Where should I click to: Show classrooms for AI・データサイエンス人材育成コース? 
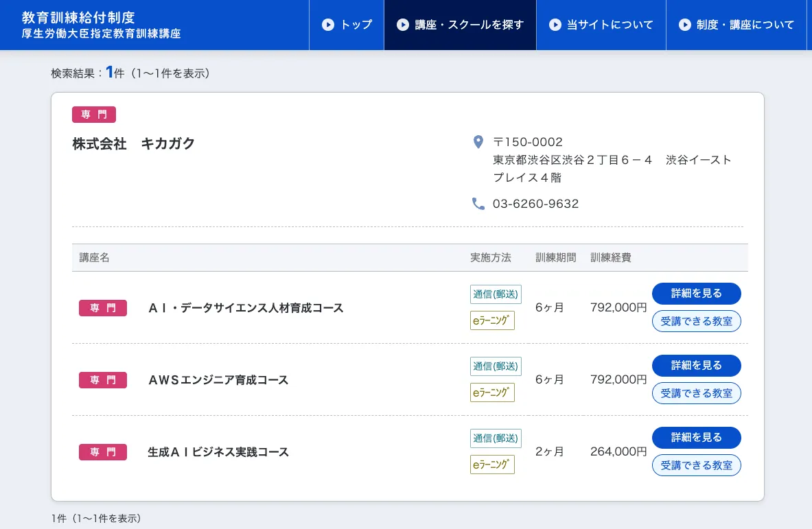697,321
